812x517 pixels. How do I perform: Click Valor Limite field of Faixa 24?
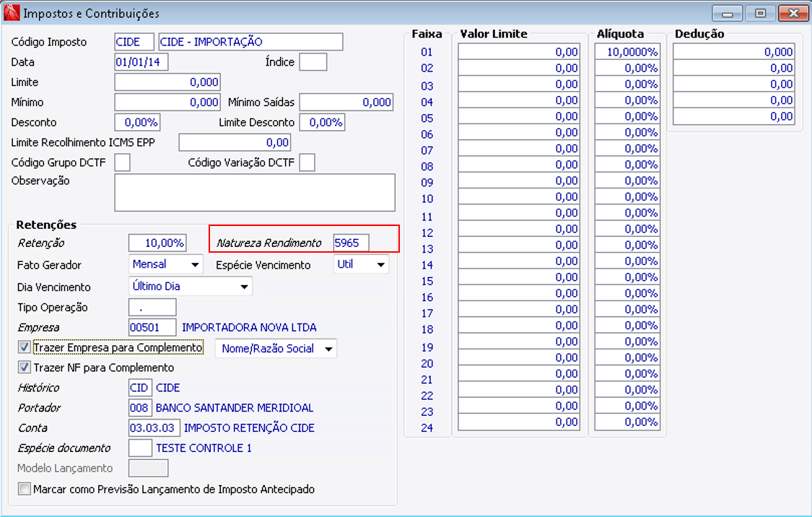coord(519,422)
